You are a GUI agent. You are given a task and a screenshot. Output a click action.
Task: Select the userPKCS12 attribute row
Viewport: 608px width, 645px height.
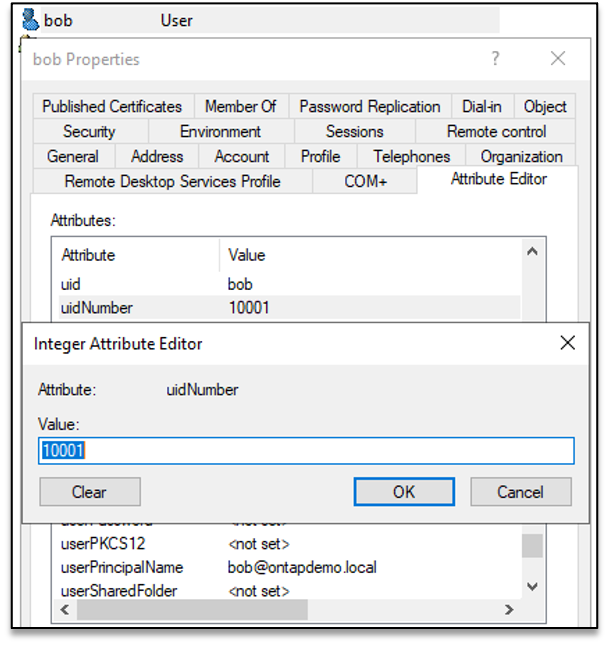coord(290,544)
